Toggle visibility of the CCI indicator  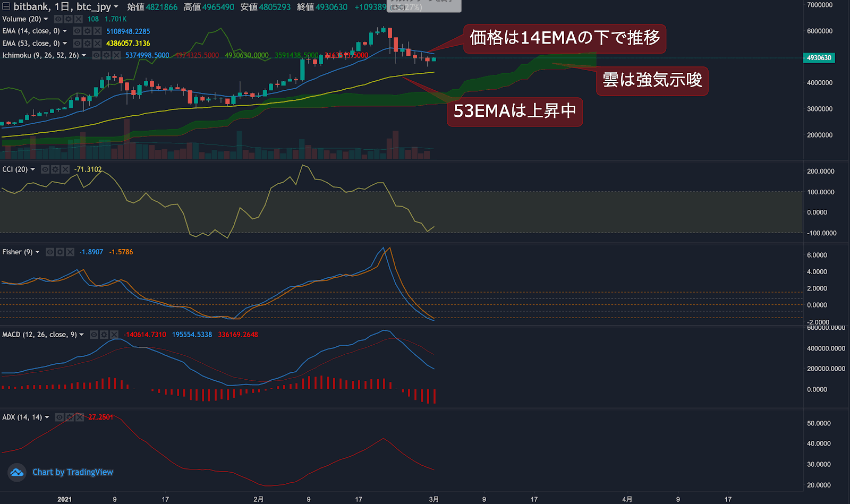tap(45, 169)
